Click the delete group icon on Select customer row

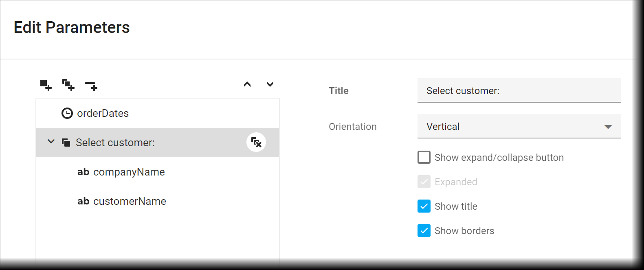(256, 142)
